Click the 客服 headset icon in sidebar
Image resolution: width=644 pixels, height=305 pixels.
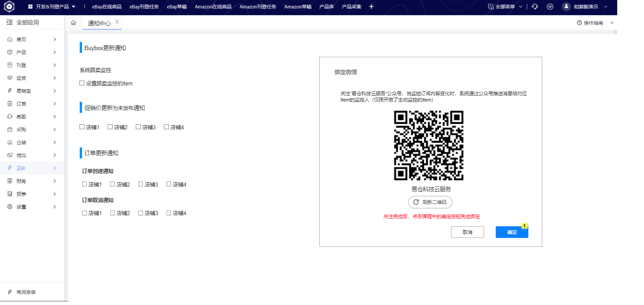[x=10, y=117]
